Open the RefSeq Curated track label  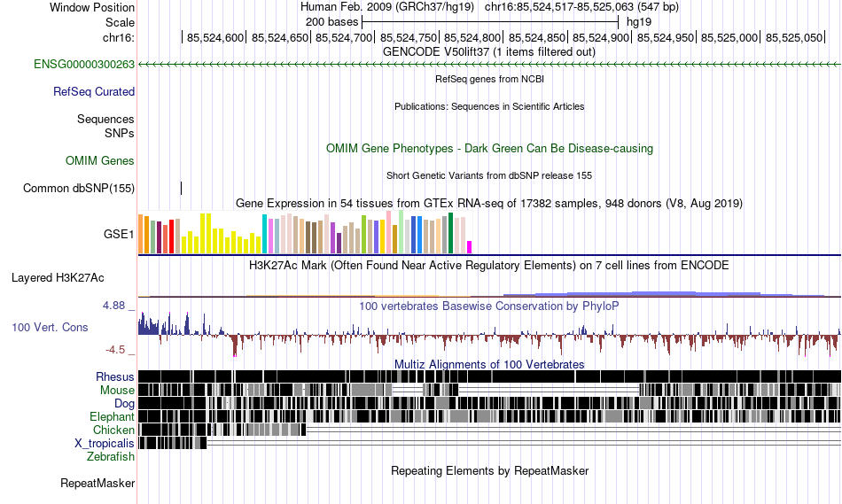click(94, 92)
